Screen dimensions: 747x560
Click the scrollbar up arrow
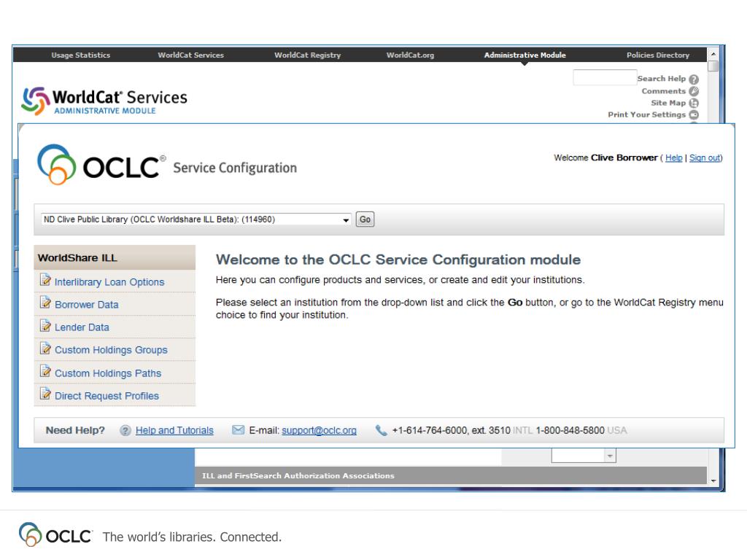[713, 54]
